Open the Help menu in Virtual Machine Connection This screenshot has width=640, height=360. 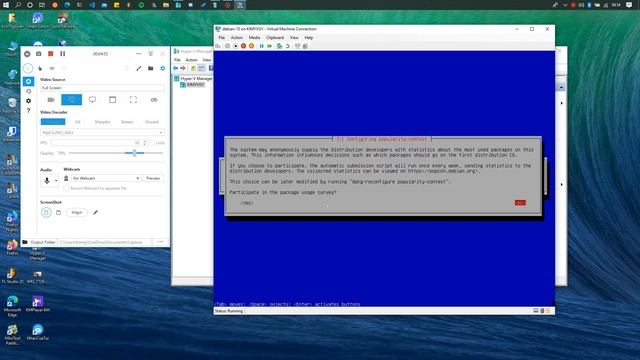pyautogui.click(x=309, y=38)
